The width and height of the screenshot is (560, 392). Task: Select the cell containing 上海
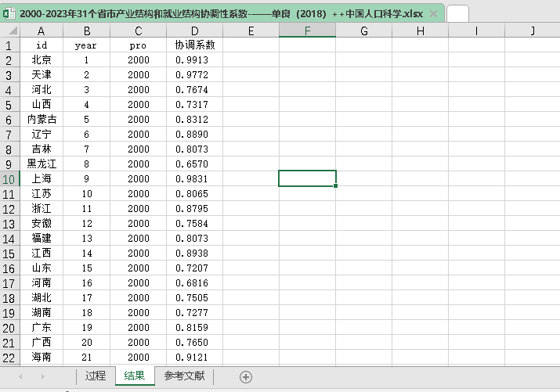[42, 178]
